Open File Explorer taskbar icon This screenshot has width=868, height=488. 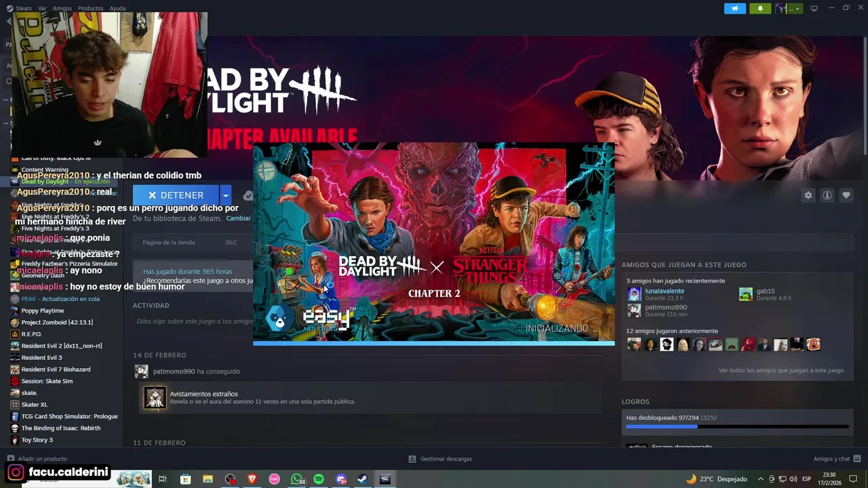point(208,479)
